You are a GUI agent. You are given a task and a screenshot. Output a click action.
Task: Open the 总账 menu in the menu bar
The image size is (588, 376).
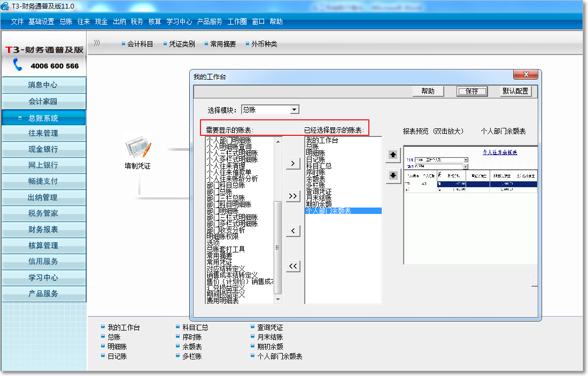(66, 22)
